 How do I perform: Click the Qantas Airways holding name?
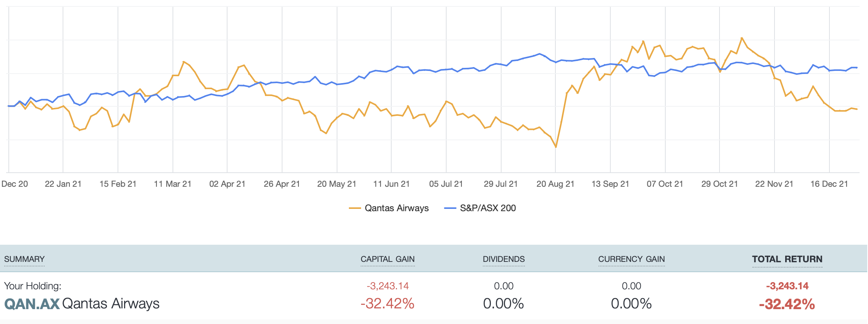click(111, 304)
